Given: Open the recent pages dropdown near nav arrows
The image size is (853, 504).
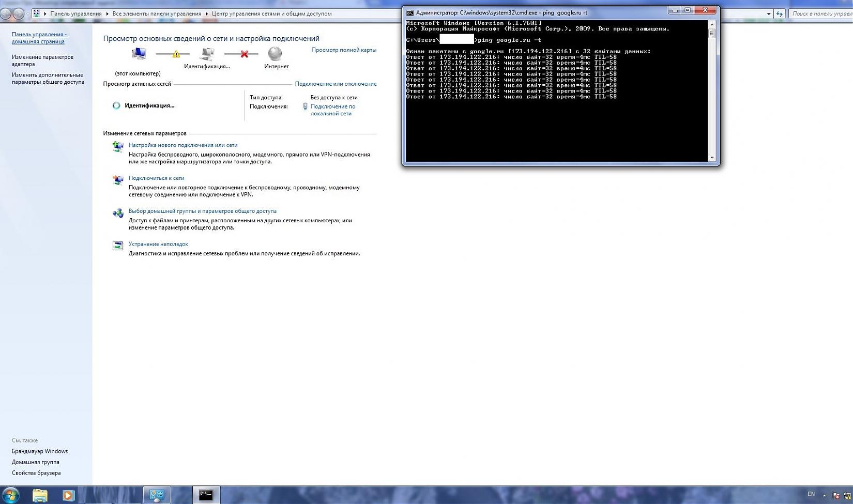Looking at the screenshot, I should pyautogui.click(x=27, y=14).
